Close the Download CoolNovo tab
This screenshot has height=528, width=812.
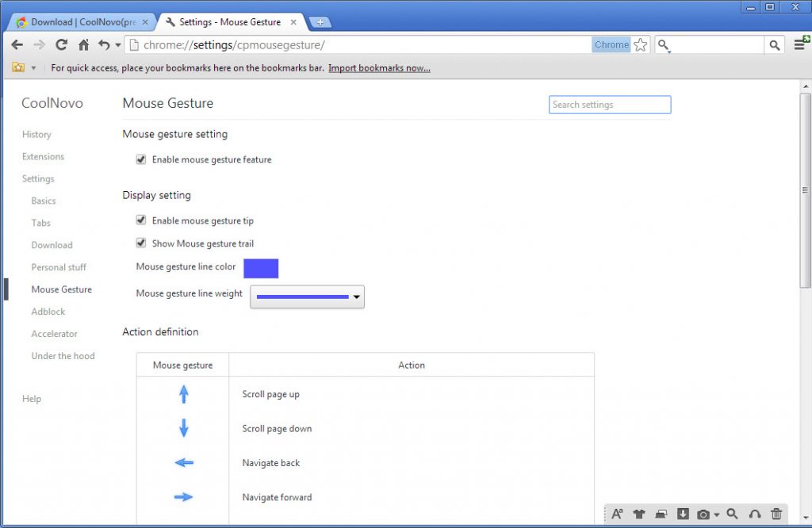click(145, 22)
